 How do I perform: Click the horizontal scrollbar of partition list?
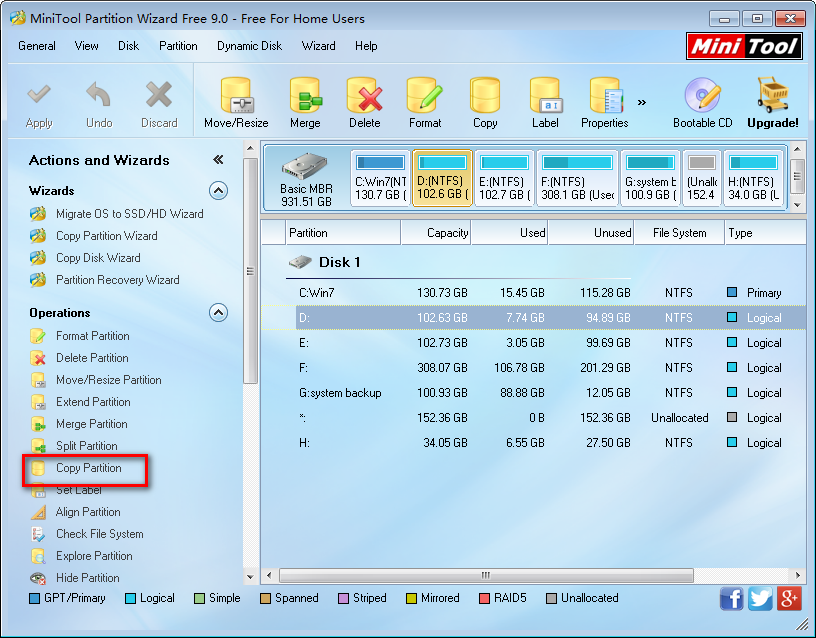pos(486,576)
